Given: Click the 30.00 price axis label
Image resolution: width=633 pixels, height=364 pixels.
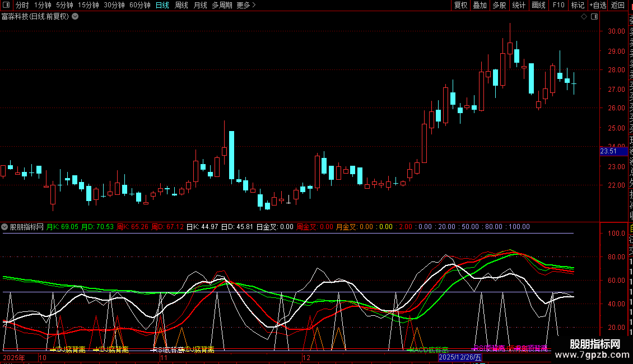Looking at the screenshot, I should 616,31.
